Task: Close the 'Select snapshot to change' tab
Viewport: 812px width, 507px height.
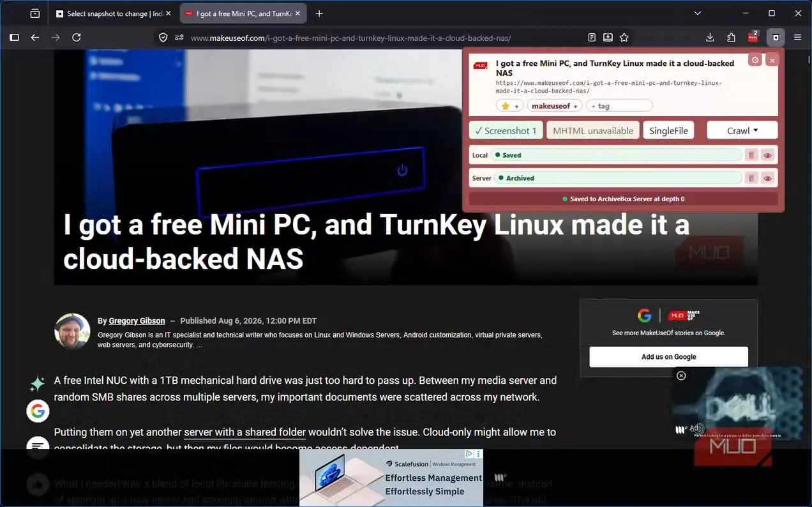Action: pos(169,13)
